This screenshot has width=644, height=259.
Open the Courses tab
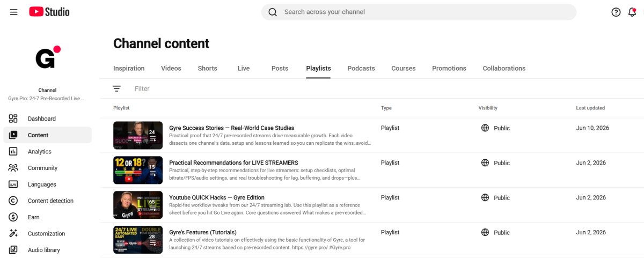click(404, 68)
